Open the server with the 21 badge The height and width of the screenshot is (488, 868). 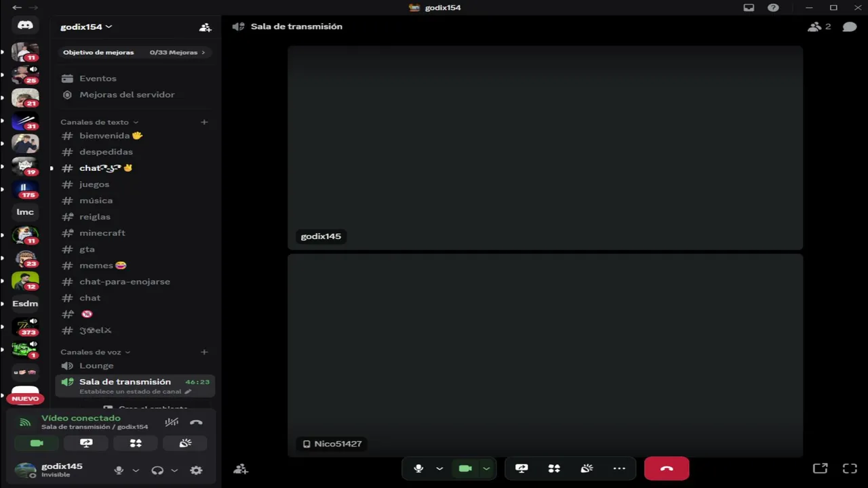coord(25,98)
